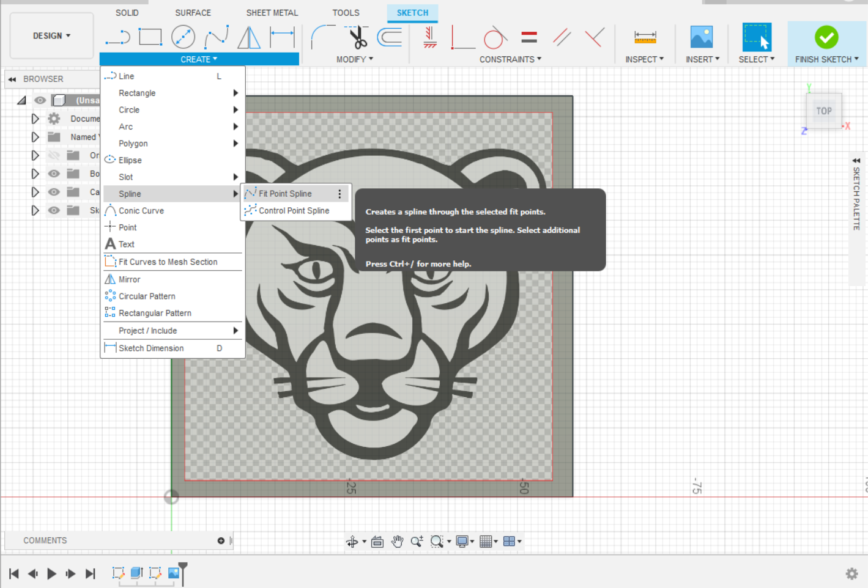Choose Control Point Spline from submenu

pos(295,210)
